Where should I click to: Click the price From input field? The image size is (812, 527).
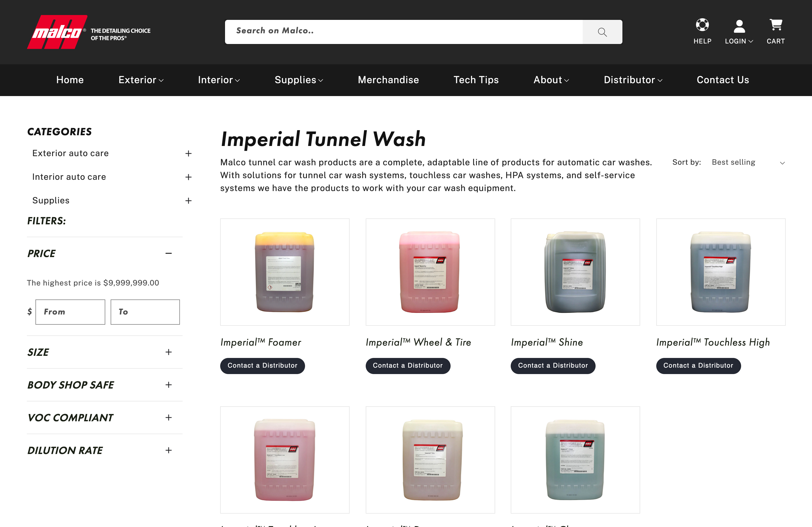(x=70, y=312)
